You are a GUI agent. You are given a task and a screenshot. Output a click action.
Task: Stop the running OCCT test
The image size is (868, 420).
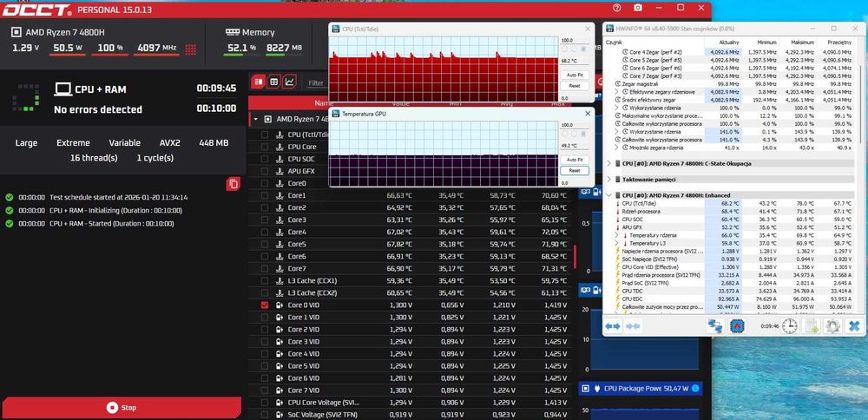[122, 408]
